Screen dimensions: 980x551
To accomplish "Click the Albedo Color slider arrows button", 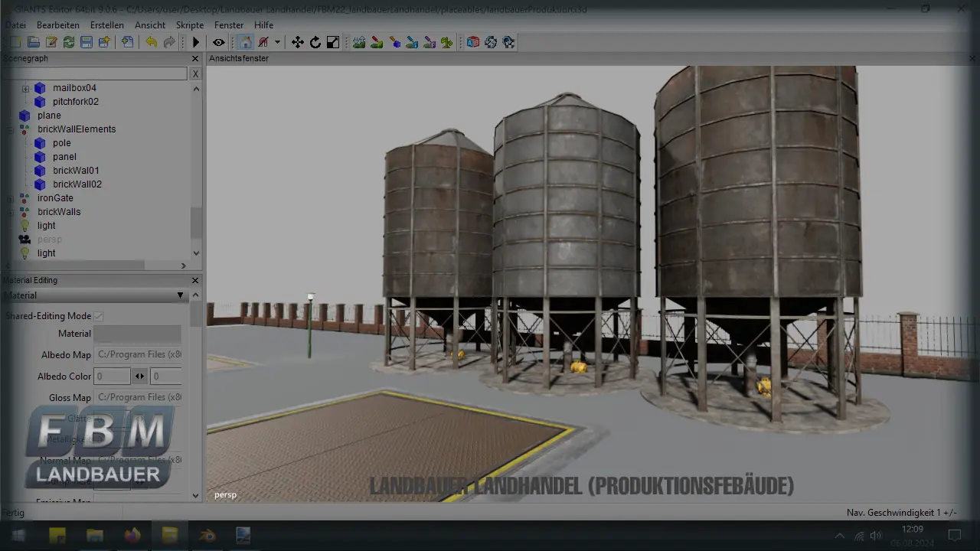I will tap(140, 377).
